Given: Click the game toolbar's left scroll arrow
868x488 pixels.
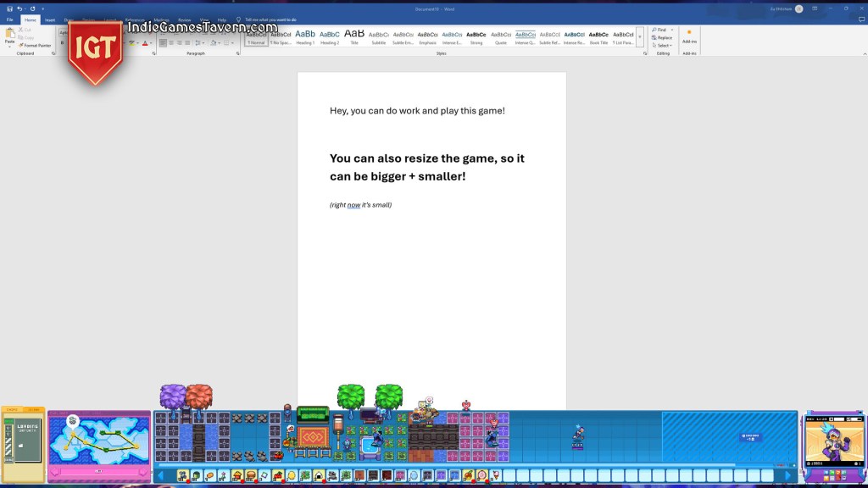Looking at the screenshot, I should [x=160, y=476].
